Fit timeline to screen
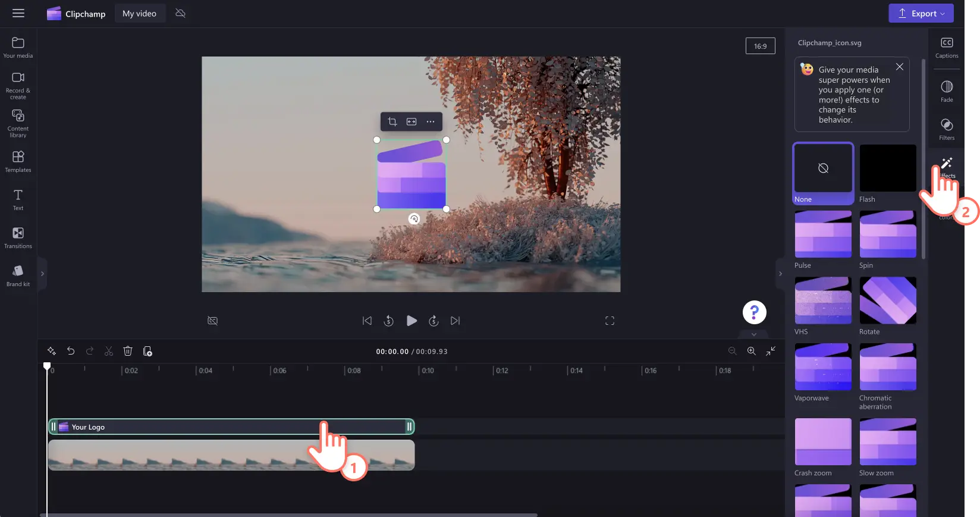Viewport: 980px width, 517px height. [771, 351]
